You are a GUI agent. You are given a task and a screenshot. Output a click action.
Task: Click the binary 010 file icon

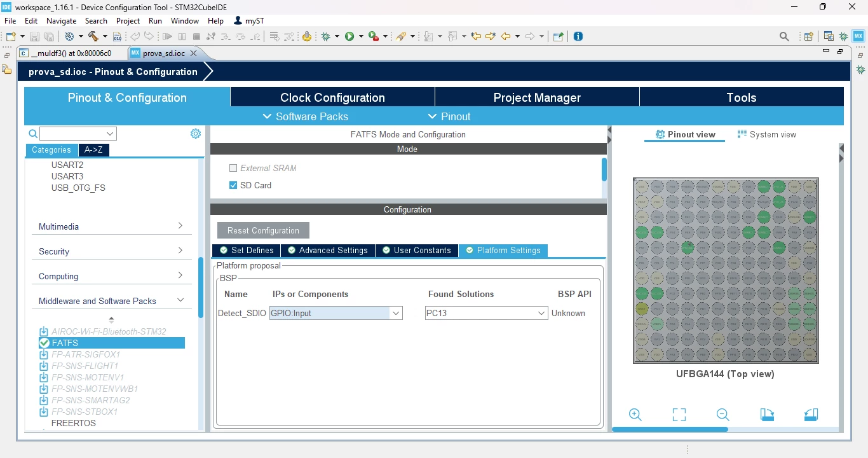click(117, 36)
